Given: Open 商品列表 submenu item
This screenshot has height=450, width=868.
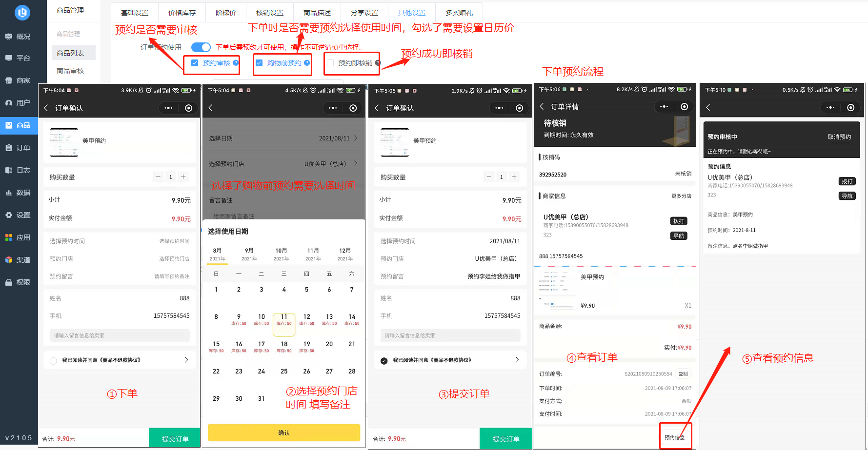Looking at the screenshot, I should coord(73,53).
